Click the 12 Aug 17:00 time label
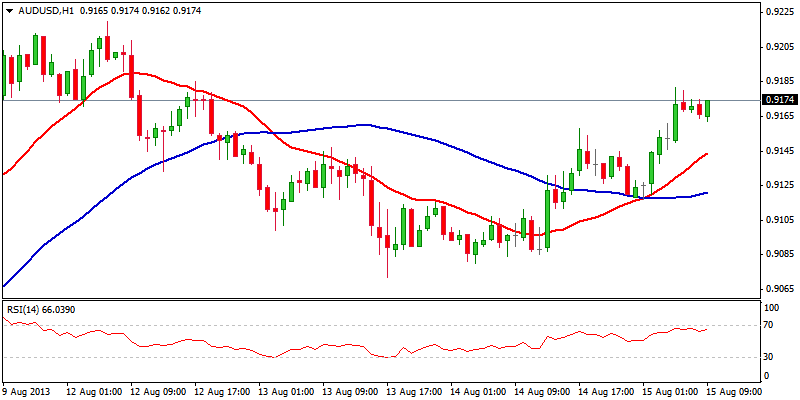The height and width of the screenshot is (400, 800). point(220,392)
